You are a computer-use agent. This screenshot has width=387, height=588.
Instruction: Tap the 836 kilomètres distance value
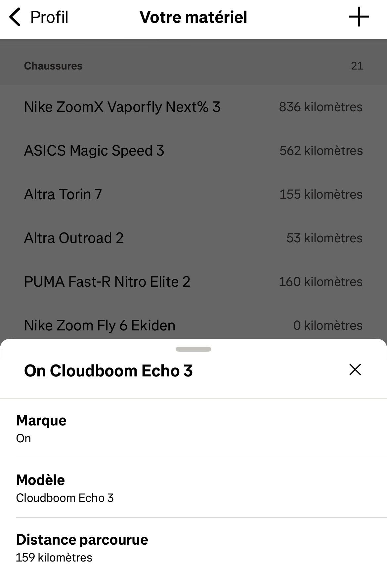pyautogui.click(x=321, y=107)
